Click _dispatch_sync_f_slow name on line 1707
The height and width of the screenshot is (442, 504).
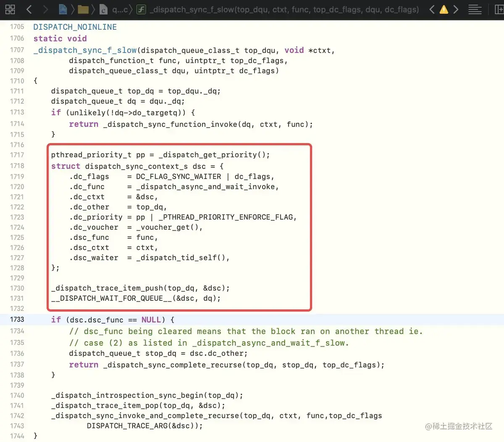tap(85, 50)
